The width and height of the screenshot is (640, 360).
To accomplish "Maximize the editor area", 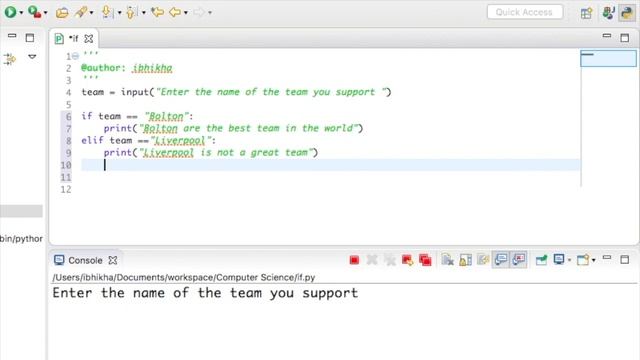I will click(624, 38).
